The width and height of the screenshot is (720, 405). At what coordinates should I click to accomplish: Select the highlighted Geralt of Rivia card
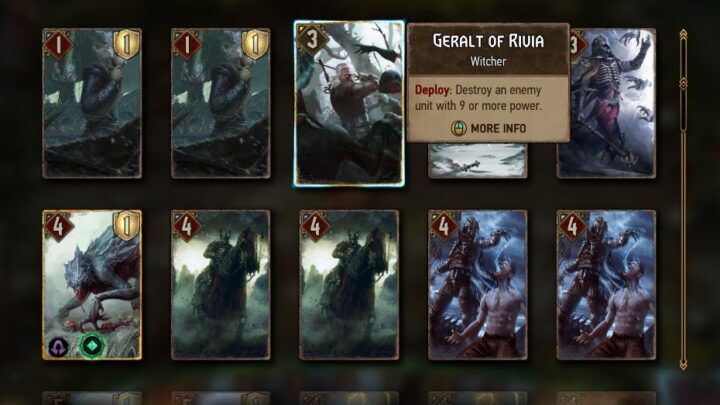tap(349, 103)
